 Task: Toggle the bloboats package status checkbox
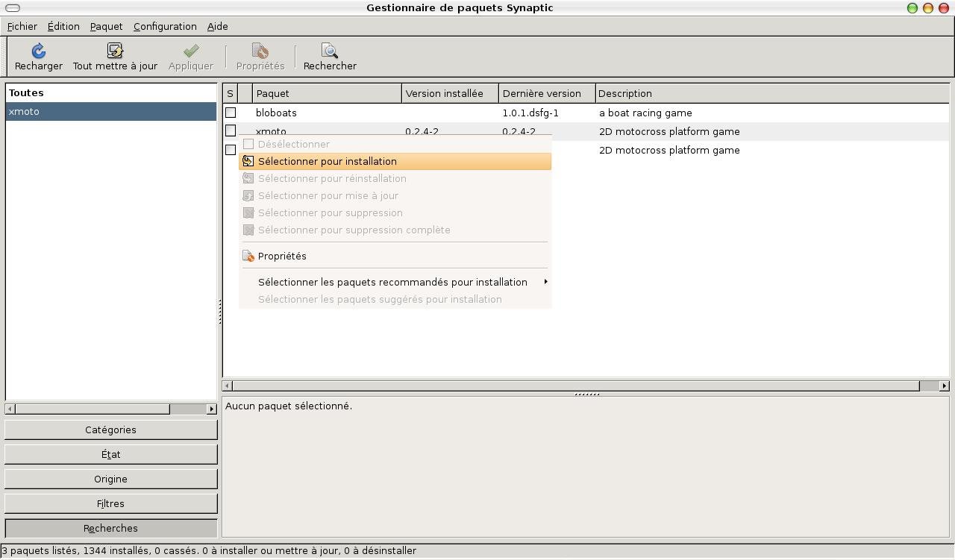point(231,113)
